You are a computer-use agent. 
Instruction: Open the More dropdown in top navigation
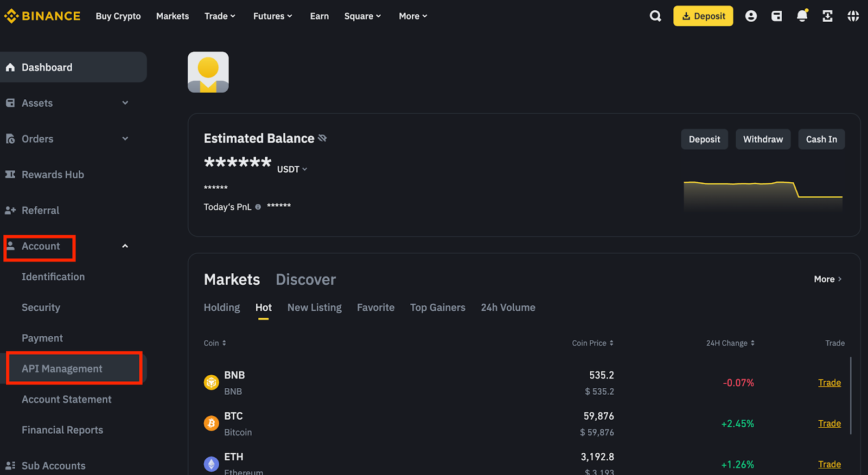pyautogui.click(x=413, y=16)
